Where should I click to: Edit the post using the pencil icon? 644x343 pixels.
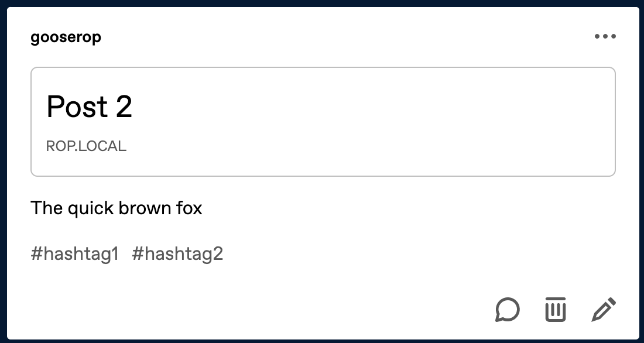coord(604,309)
